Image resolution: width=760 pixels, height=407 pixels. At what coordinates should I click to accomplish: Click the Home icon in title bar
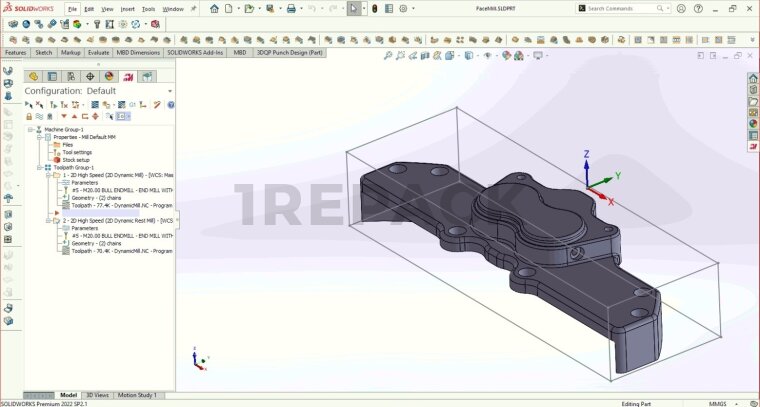click(x=214, y=8)
